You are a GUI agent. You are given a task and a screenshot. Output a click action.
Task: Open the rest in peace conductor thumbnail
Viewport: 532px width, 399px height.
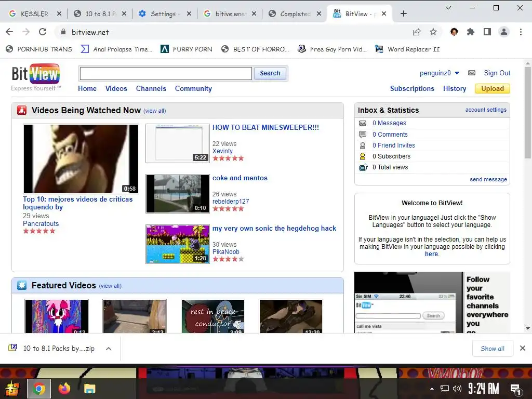point(212,316)
